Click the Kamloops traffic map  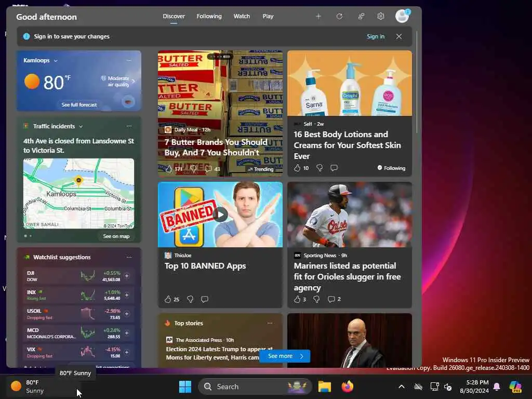79,193
